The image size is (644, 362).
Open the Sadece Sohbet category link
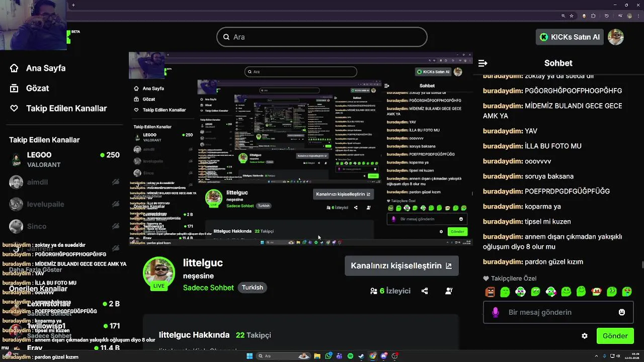click(208, 288)
